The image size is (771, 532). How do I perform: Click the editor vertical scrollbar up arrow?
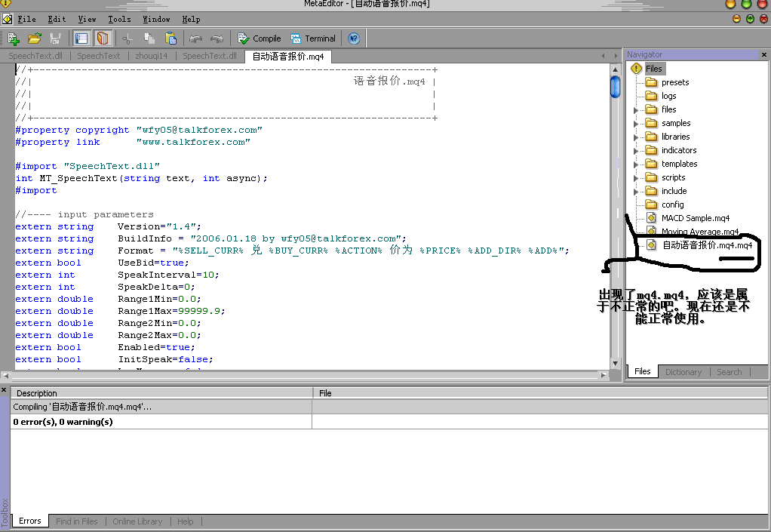coord(615,70)
